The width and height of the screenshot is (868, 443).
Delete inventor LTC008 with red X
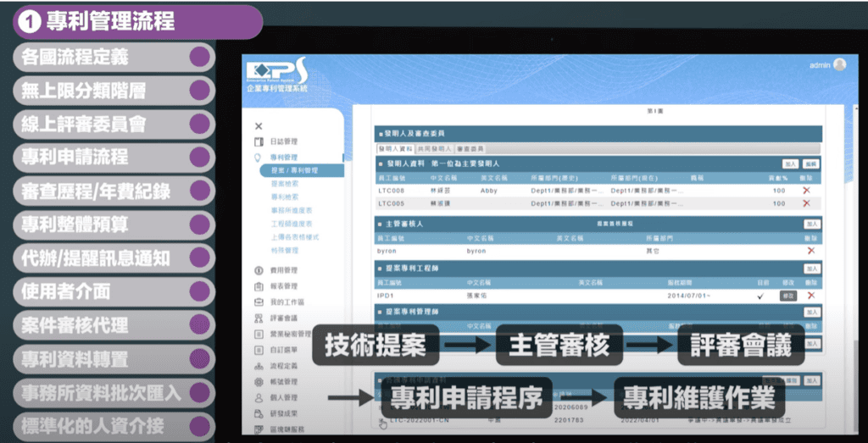point(806,191)
